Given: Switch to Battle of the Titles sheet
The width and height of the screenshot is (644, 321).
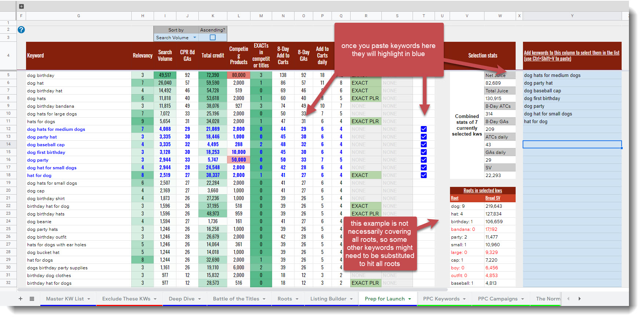Looking at the screenshot, I should coord(236,299).
